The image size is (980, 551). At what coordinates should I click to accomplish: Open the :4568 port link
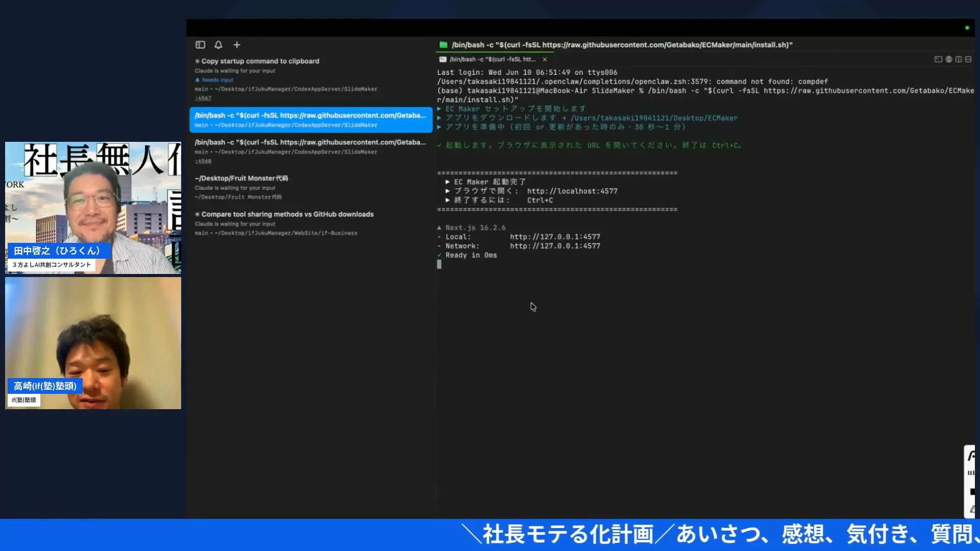[203, 161]
